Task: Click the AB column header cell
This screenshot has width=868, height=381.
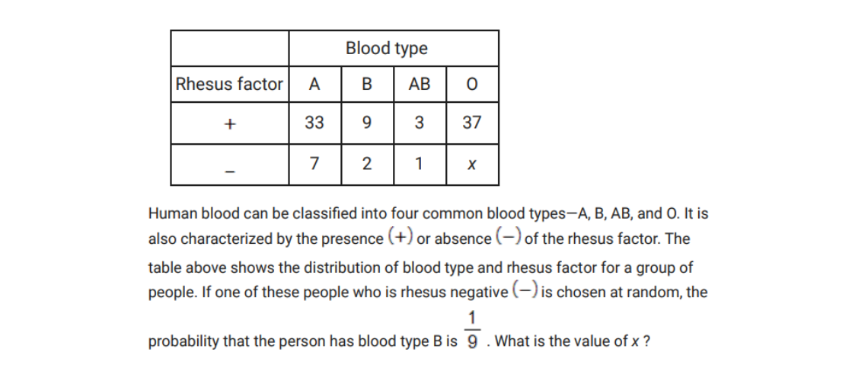Action: (x=419, y=85)
